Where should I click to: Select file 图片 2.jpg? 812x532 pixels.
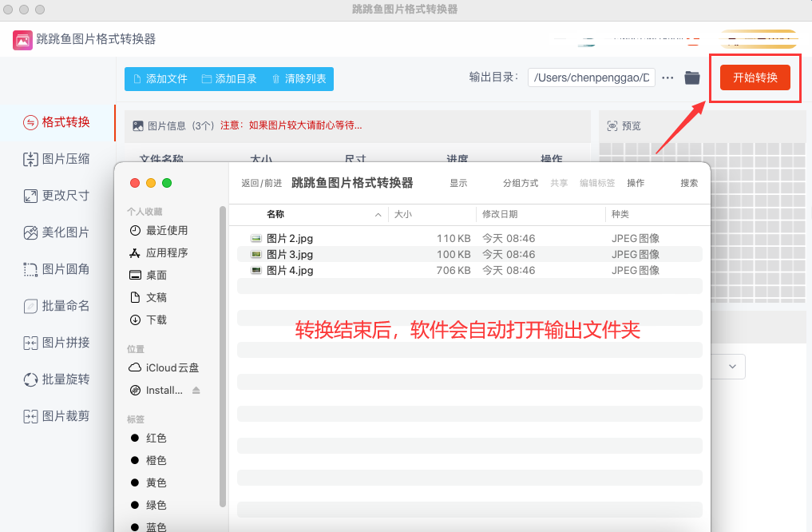[469, 238]
